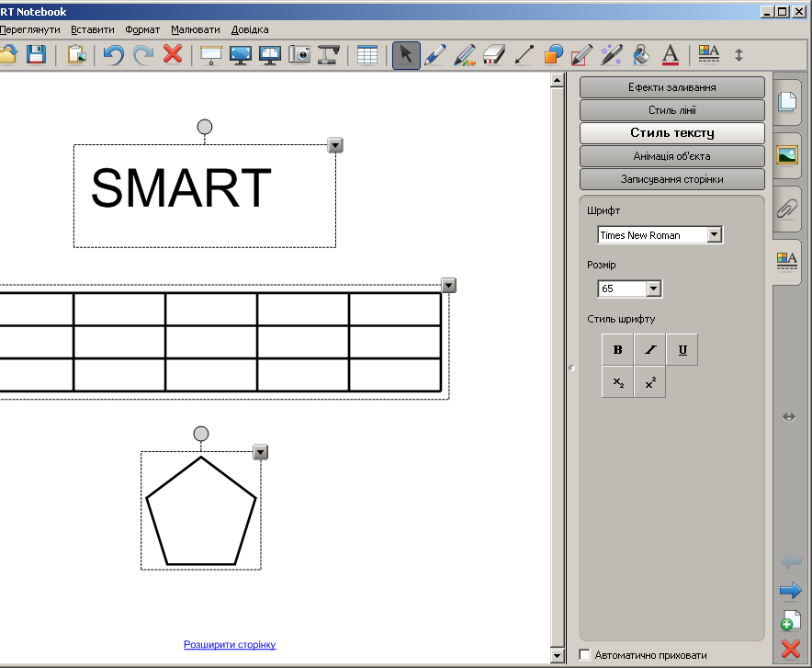Click the Open file folder icon
The height and width of the screenshot is (668, 812).
8,54
